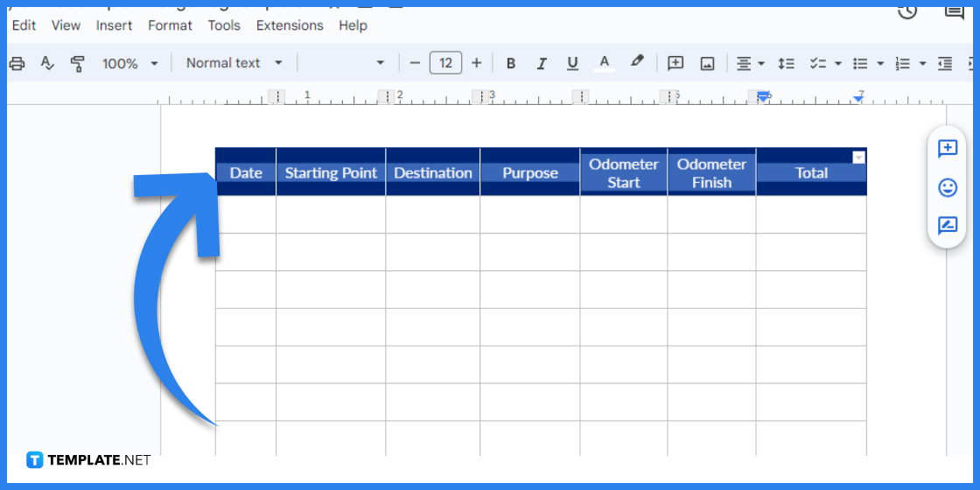Click the Print icon
Image resolution: width=980 pixels, height=490 pixels.
click(x=17, y=63)
